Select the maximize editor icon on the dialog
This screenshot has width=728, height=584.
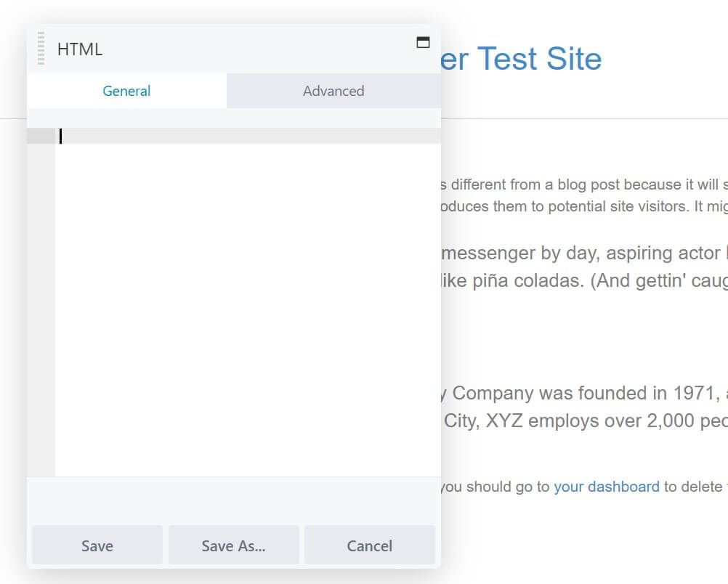pyautogui.click(x=422, y=42)
